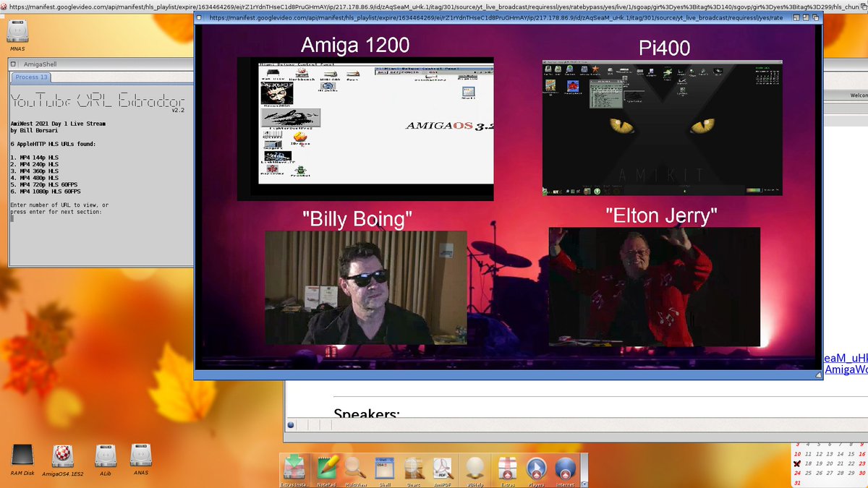This screenshot has height=488, width=868.
Task: Click '1. MP4 144p HLS' in AmigaShell
Action: click(34, 157)
